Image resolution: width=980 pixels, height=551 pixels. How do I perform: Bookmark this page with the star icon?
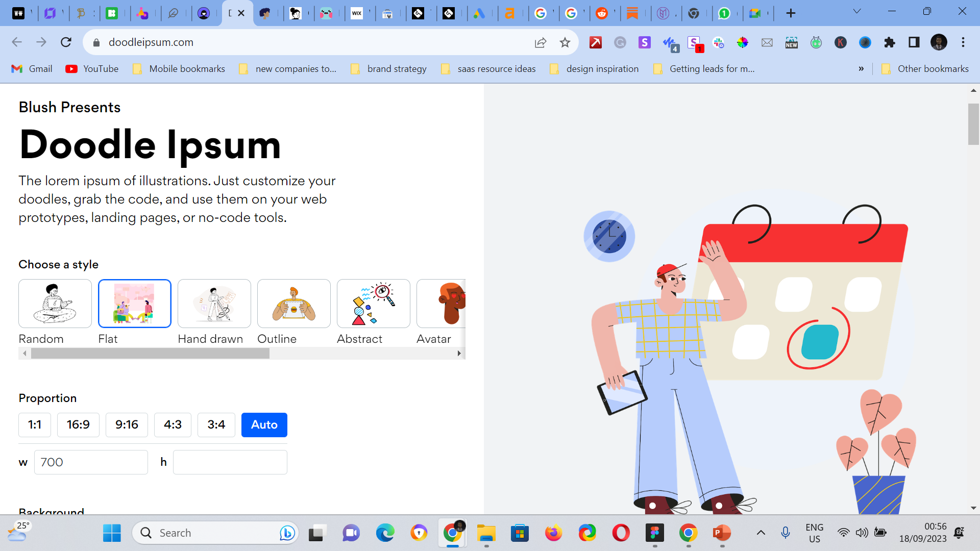click(565, 42)
